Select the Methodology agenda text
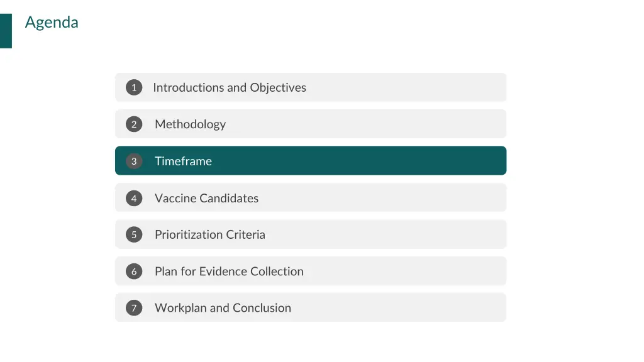644x362 pixels. 190,124
